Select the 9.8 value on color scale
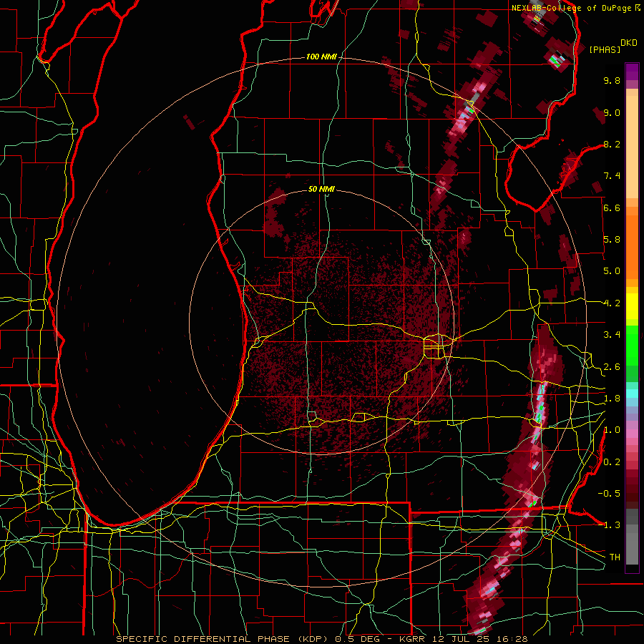 [612, 80]
